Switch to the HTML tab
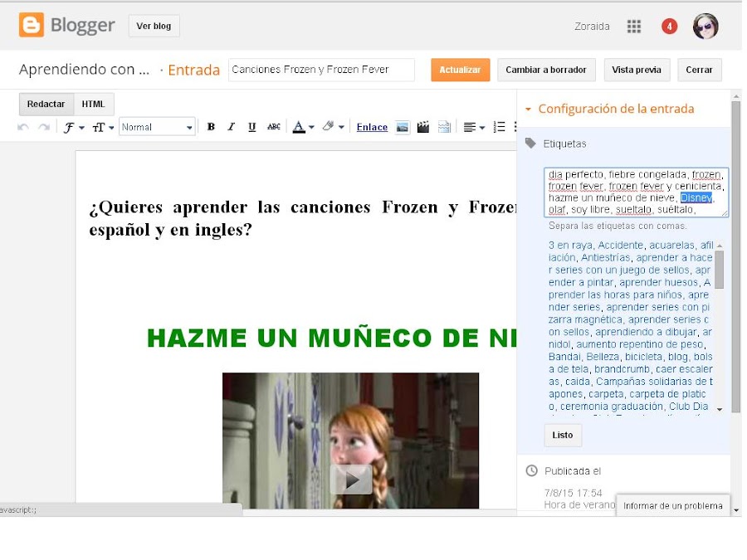This screenshot has height=560, width=747. 93,104
